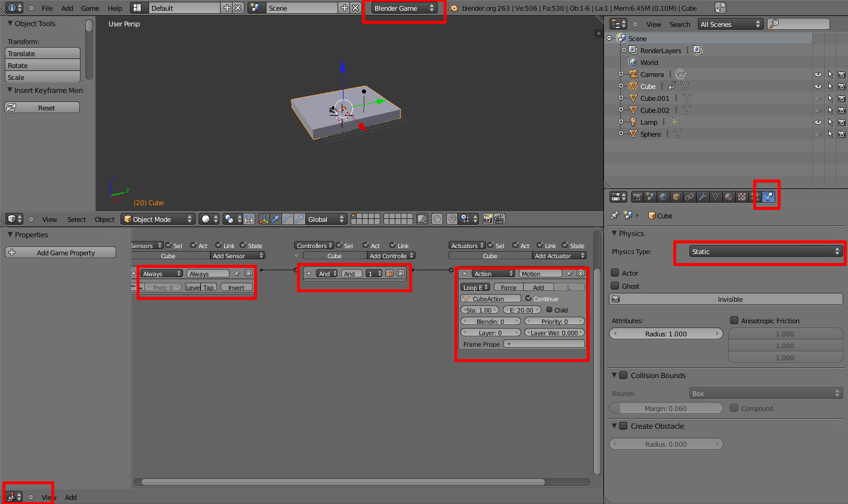Open the Add Sensor dropdown
This screenshot has height=504, width=848.
237,256
